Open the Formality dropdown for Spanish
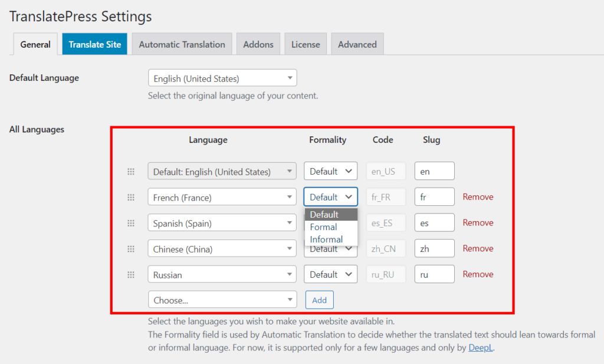 click(330, 222)
